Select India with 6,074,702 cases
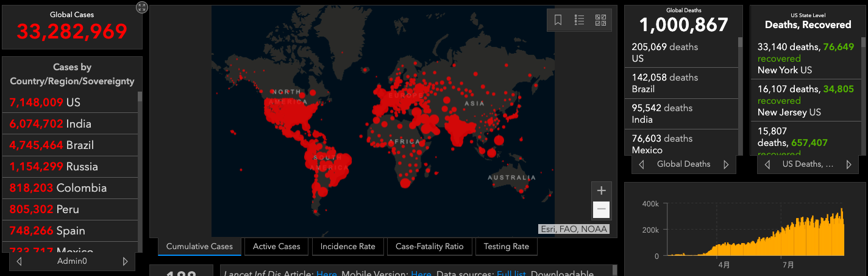 tap(70, 123)
